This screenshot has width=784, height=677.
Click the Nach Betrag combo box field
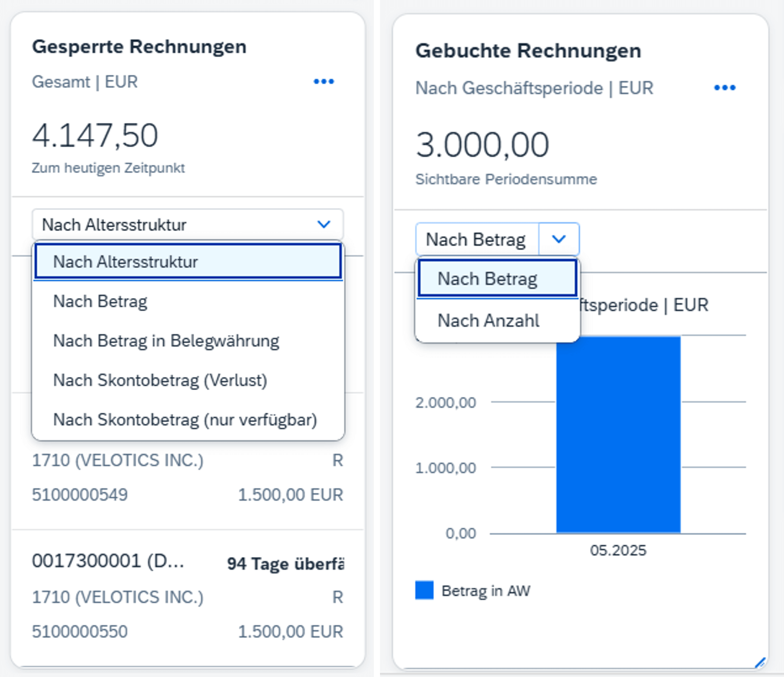(476, 239)
